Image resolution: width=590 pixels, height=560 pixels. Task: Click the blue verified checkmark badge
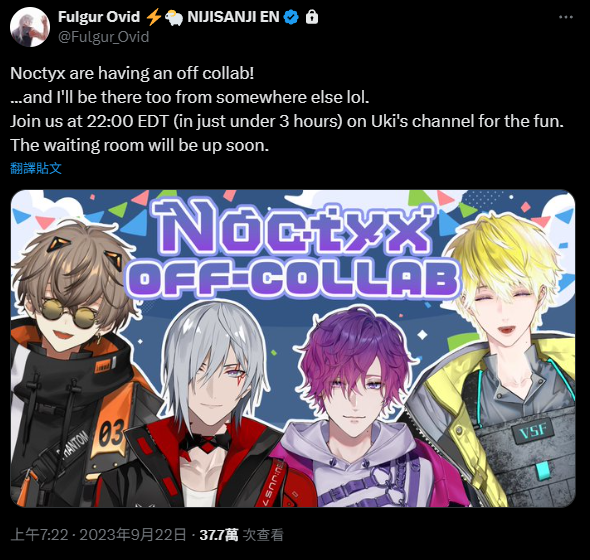pos(291,17)
